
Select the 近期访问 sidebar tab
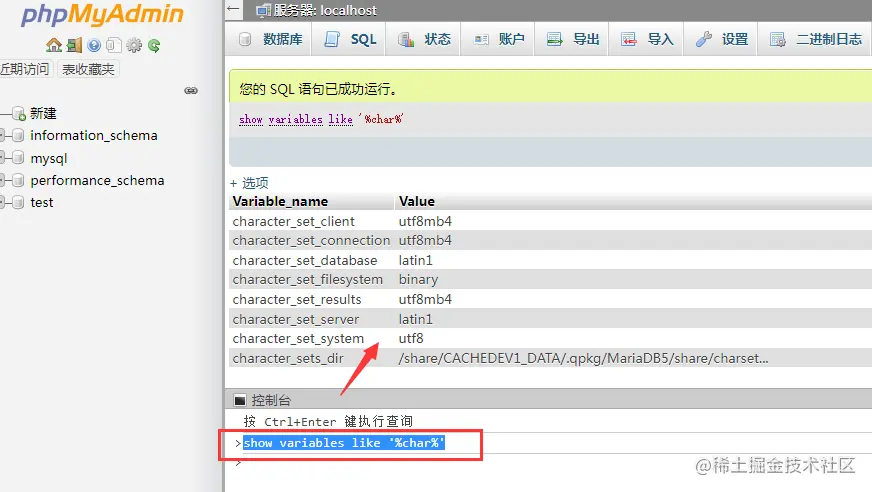(x=26, y=69)
